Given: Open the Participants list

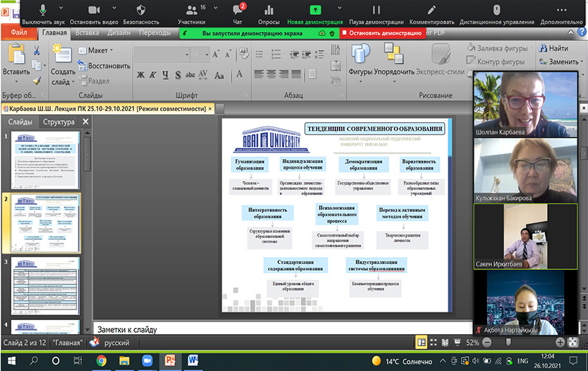Looking at the screenshot, I should pos(191,11).
